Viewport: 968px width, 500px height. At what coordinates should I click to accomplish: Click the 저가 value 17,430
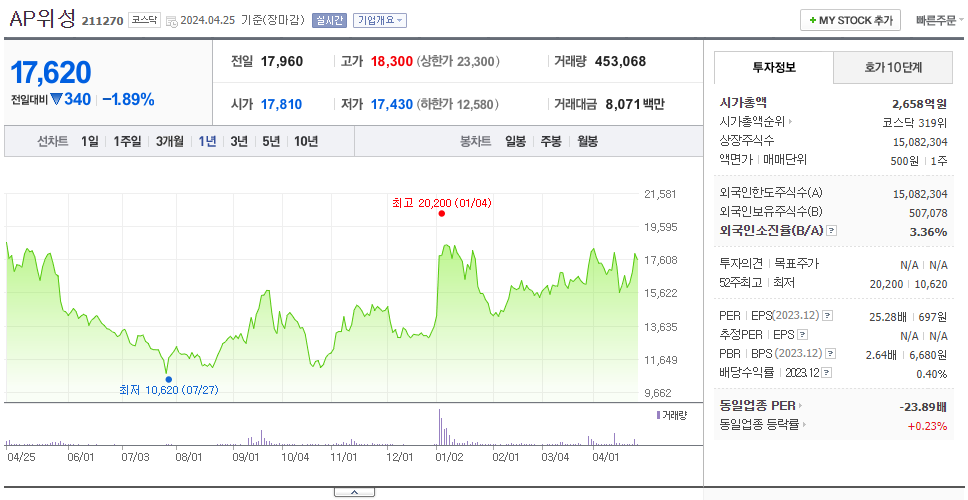391,104
